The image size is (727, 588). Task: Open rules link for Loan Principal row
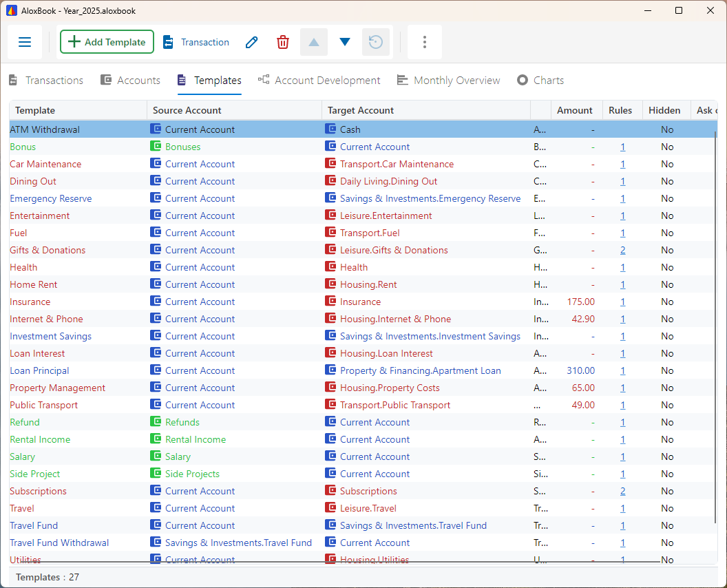(x=622, y=371)
